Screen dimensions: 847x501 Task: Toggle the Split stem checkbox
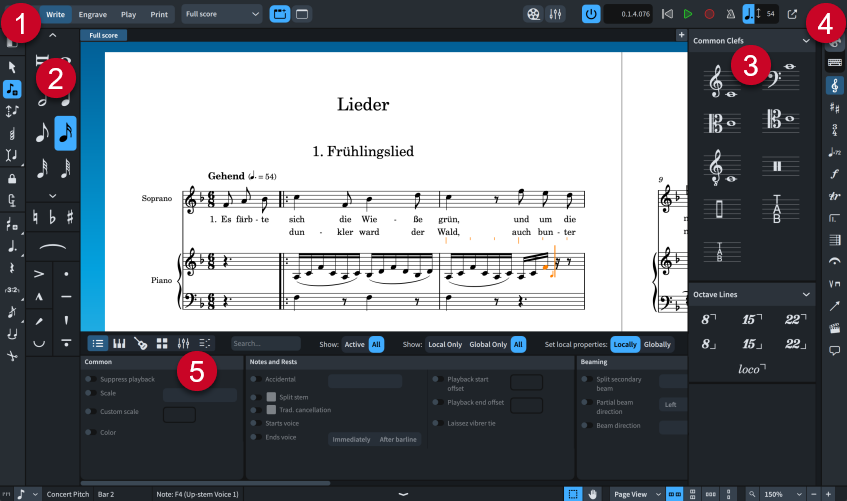pos(271,397)
